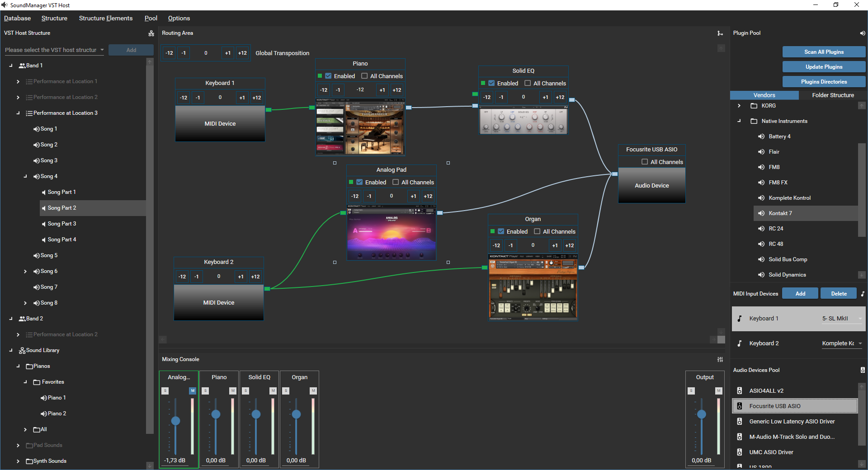The image size is (868, 470).
Task: Expand the KORG vendor folder
Action: point(740,105)
